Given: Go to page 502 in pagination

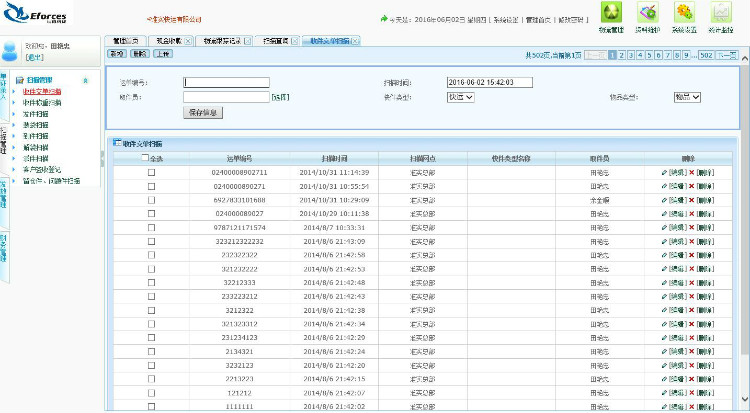Looking at the screenshot, I should (x=706, y=54).
